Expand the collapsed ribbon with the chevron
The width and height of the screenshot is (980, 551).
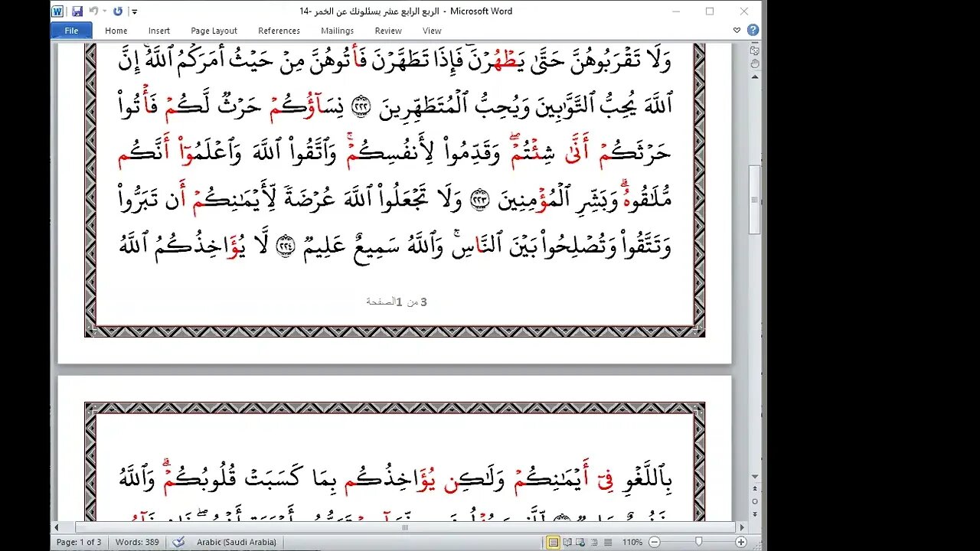[737, 31]
